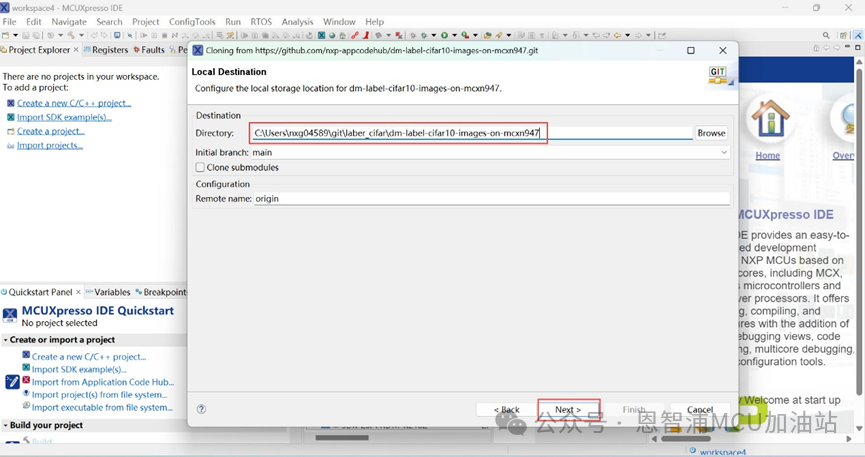Collapse Create or import a project section

[x=6, y=340]
